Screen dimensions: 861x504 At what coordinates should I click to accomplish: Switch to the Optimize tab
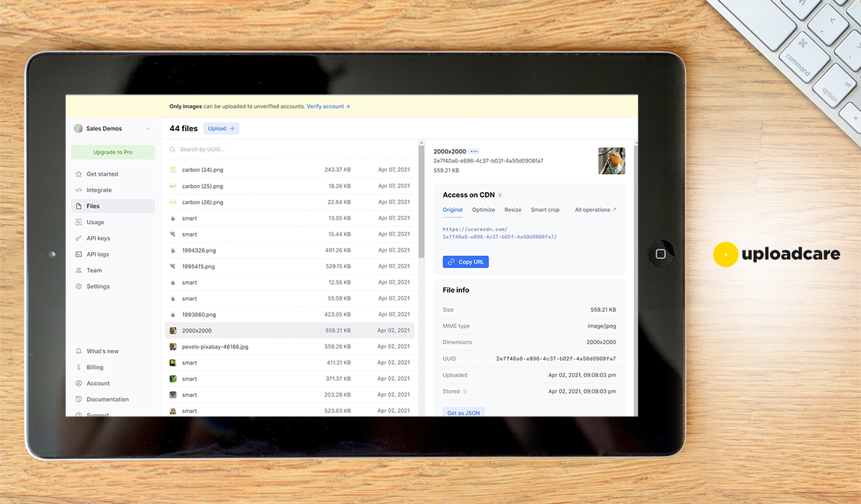(483, 210)
